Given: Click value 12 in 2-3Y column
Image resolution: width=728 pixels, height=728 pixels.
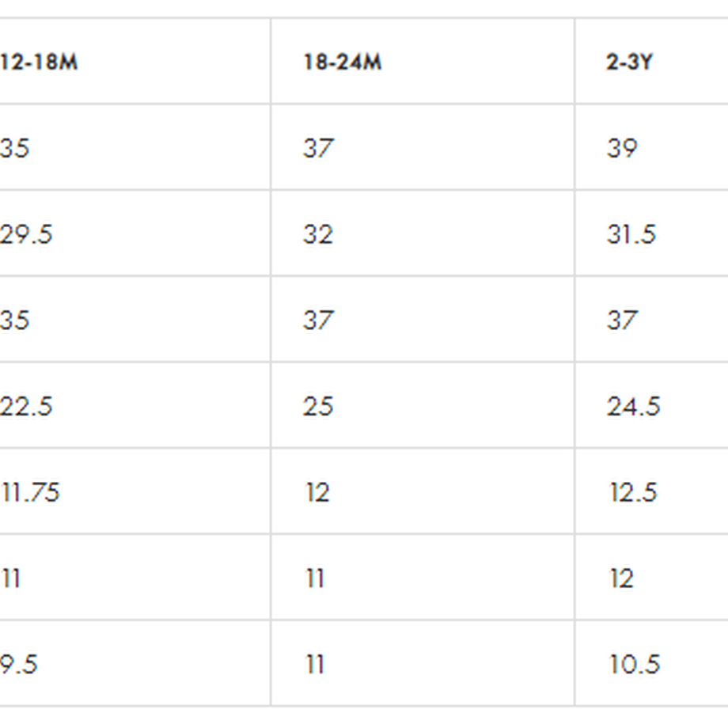Looking at the screenshot, I should (620, 578).
